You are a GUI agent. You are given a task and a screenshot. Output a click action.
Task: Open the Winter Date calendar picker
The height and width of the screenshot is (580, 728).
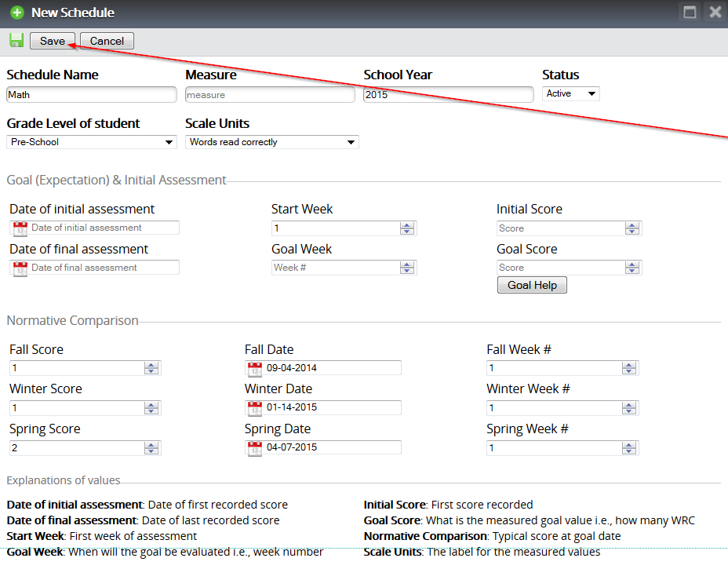(x=255, y=408)
